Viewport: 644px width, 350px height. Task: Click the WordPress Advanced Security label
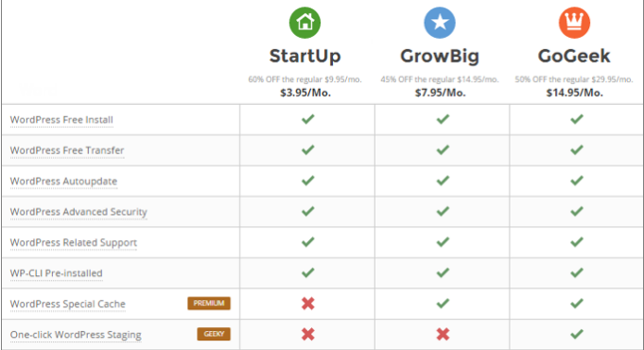tap(78, 212)
